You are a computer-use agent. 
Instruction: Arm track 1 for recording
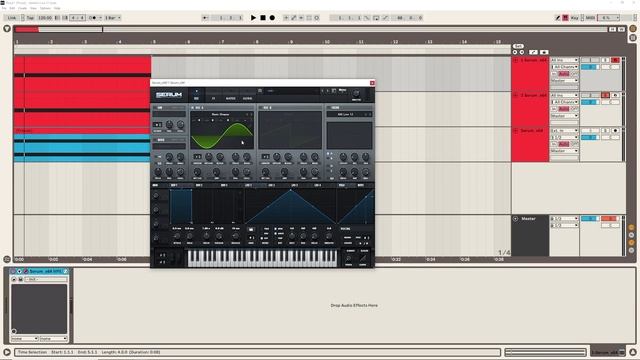pyautogui.click(x=616, y=60)
